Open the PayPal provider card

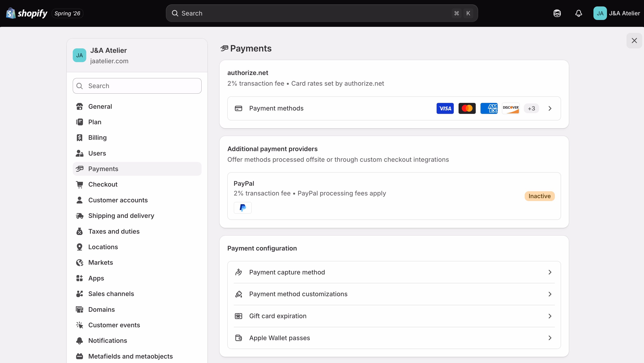tap(394, 196)
